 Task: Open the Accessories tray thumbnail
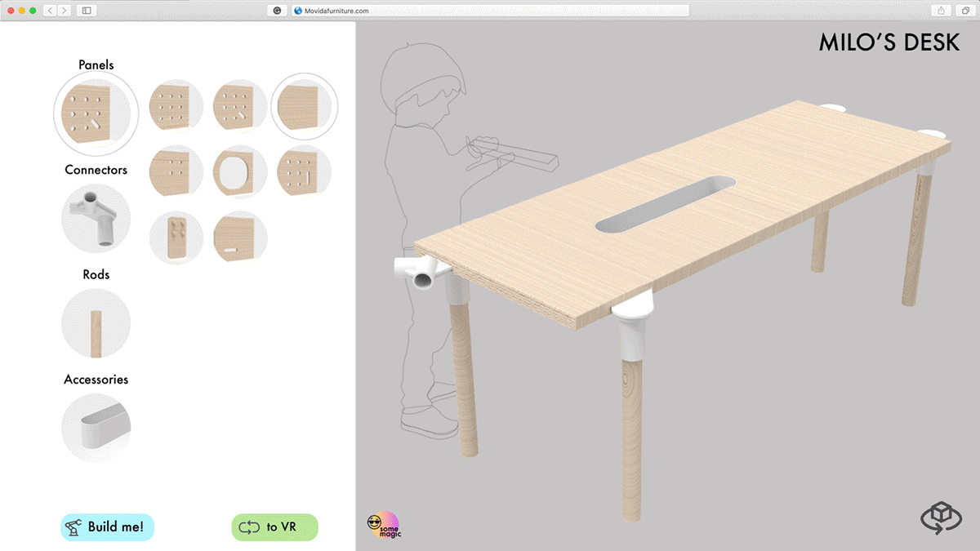pyautogui.click(x=96, y=428)
